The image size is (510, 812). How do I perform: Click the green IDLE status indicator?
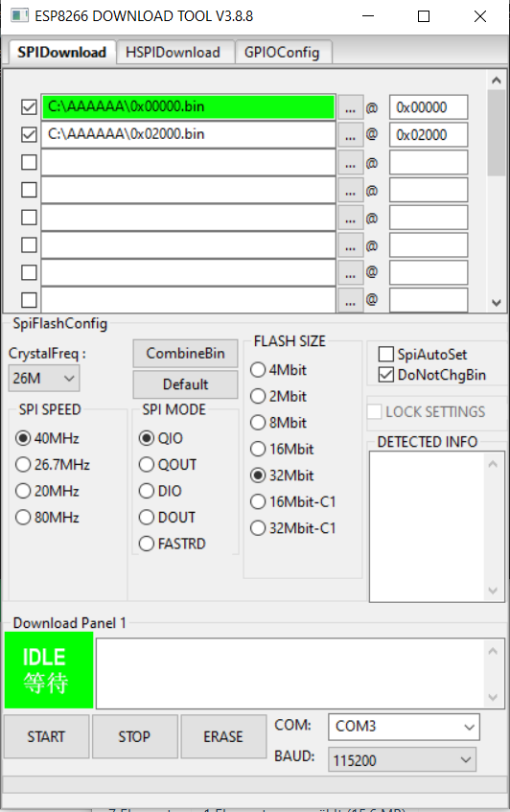pyautogui.click(x=49, y=670)
